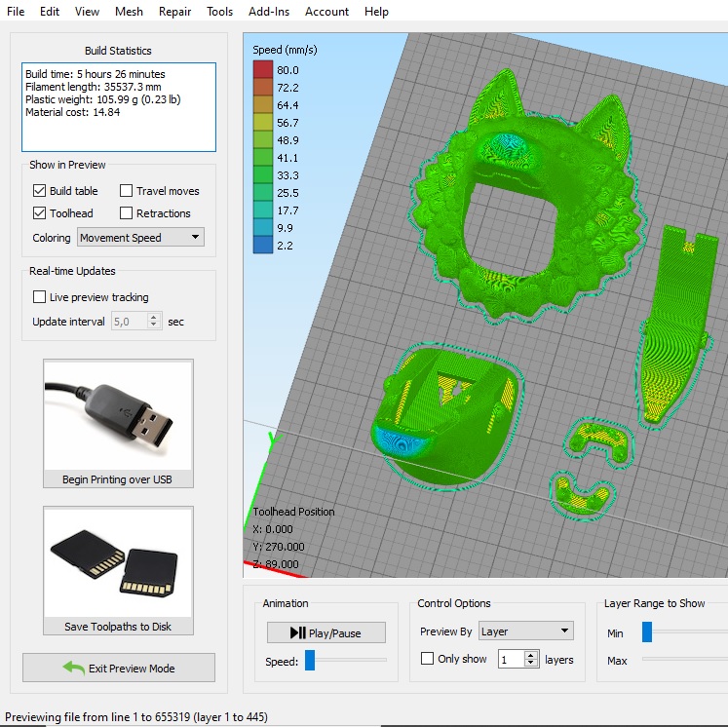This screenshot has width=728, height=727.
Task: Click the update interval spinner arrows
Action: (154, 322)
